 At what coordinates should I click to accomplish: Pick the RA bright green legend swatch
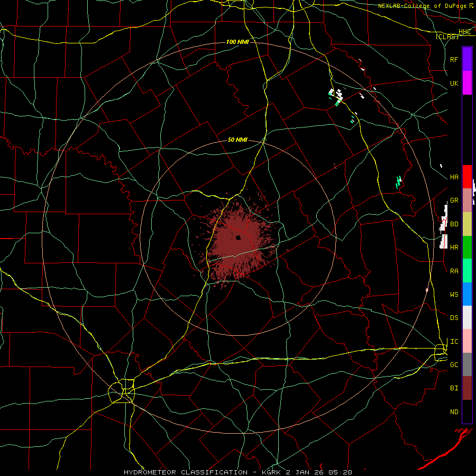[x=467, y=271]
